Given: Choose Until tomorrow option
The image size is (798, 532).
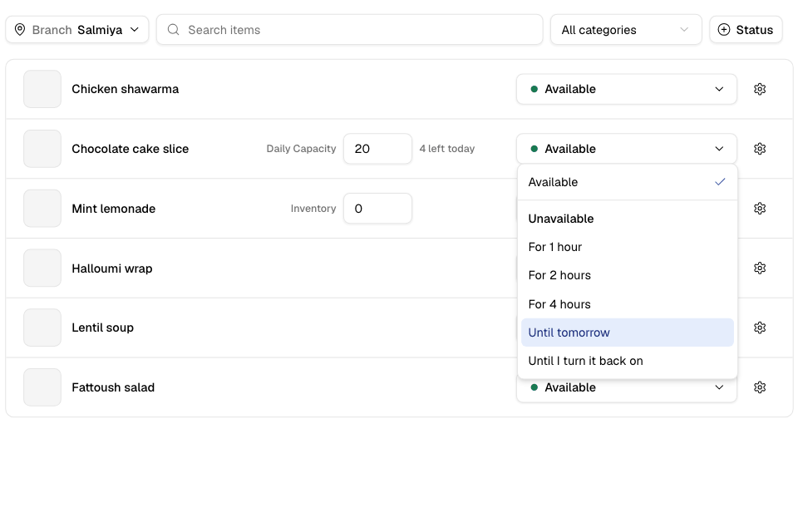Looking at the screenshot, I should pyautogui.click(x=627, y=332).
